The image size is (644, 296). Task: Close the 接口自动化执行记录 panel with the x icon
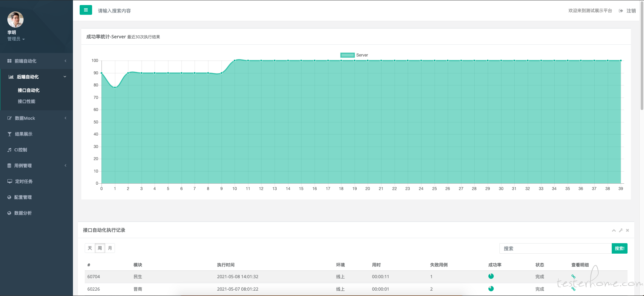pyautogui.click(x=628, y=230)
